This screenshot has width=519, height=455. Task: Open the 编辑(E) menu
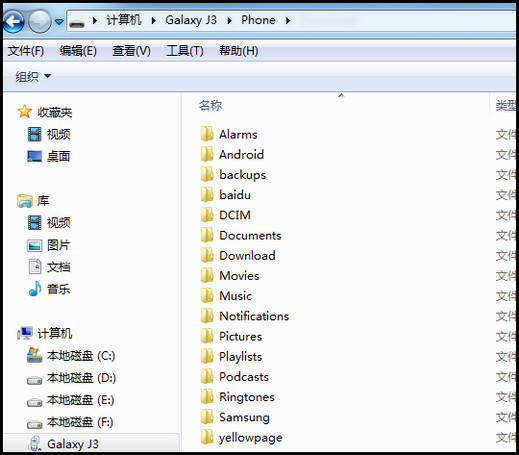(x=78, y=51)
